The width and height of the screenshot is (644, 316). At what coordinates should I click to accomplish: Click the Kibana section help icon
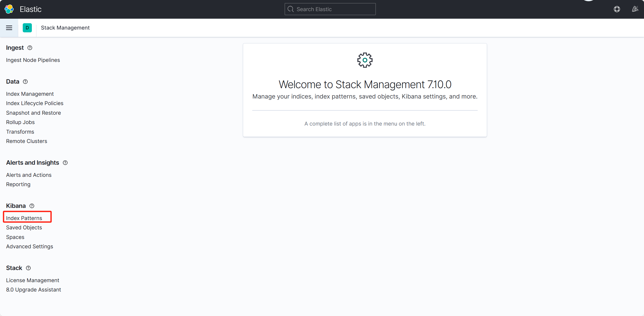[32, 206]
